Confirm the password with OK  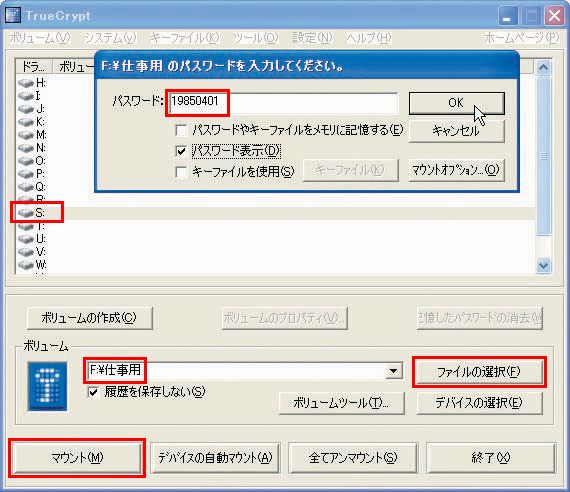tap(457, 103)
